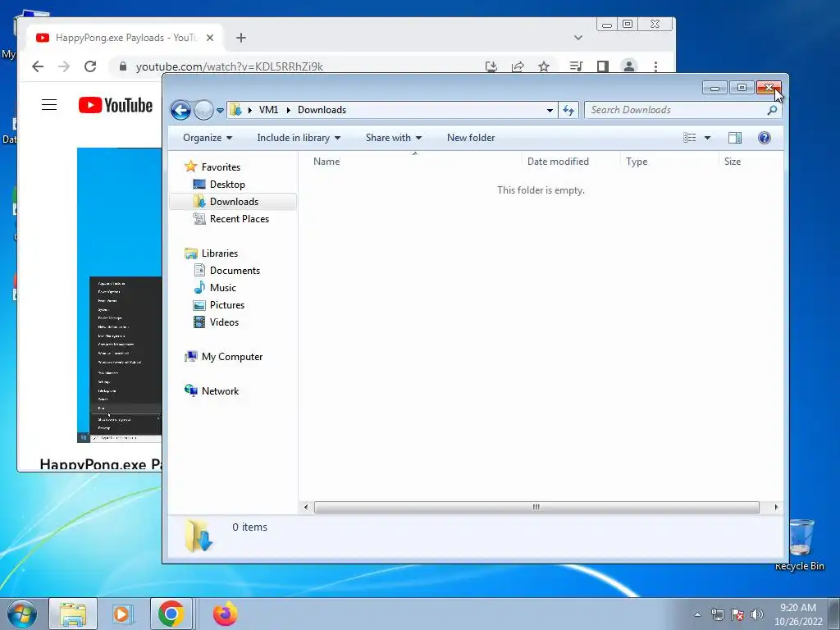840x630 pixels.
Task: Open Explorer's recent pages dropdown arrow
Action: point(220,111)
